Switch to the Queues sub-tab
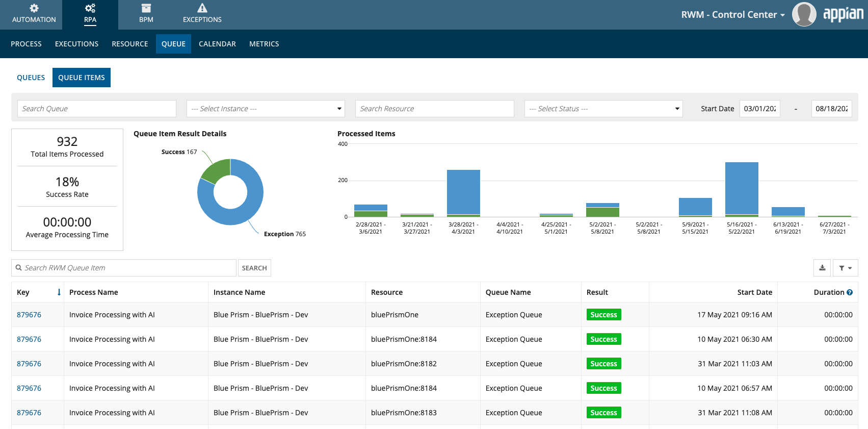The width and height of the screenshot is (868, 429). 31,78
